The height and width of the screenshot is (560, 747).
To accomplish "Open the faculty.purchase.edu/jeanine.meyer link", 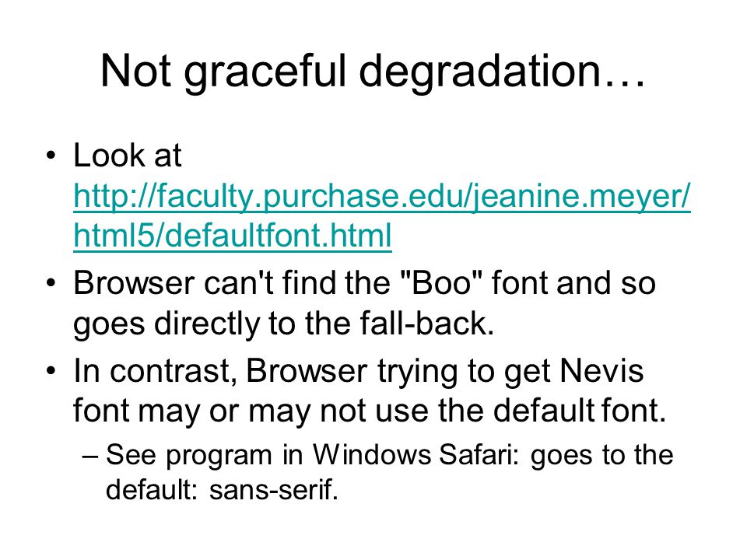I will (x=382, y=196).
